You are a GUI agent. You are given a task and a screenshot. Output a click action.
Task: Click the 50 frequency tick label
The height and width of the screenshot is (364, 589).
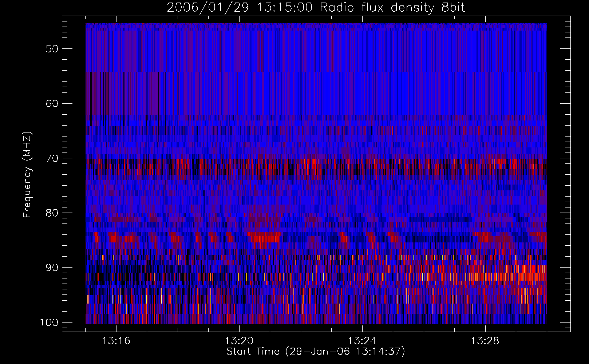(x=52, y=49)
